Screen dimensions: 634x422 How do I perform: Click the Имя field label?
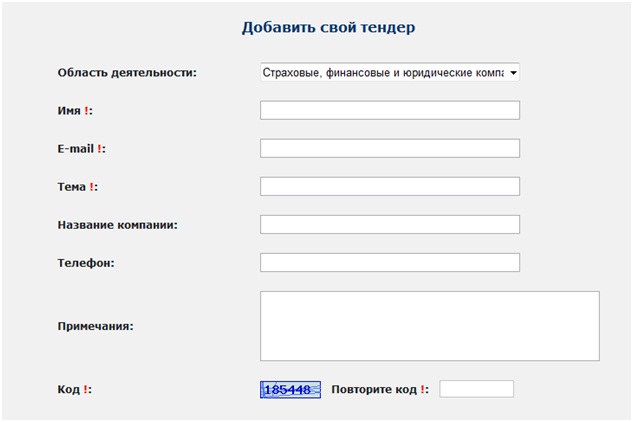click(x=69, y=111)
